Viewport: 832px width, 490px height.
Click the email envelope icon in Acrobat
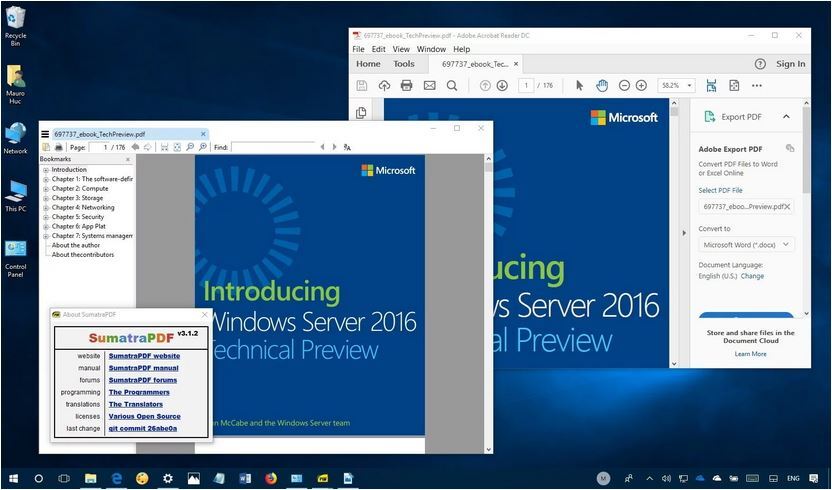point(429,85)
